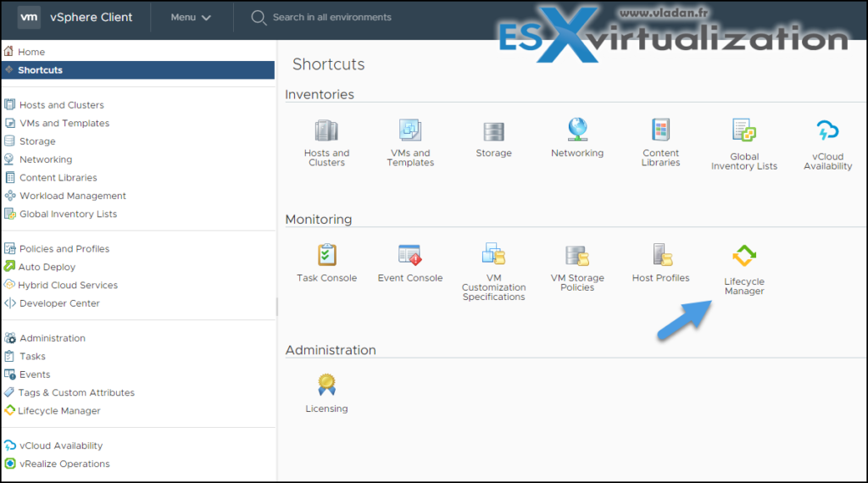Open the VM Customization Specifications shortcut icon
The height and width of the screenshot is (483, 868).
(x=493, y=254)
